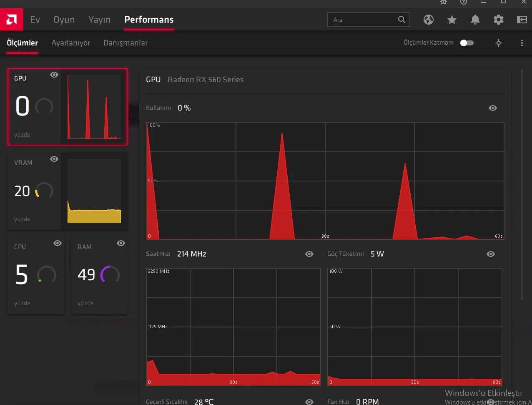Screen dimensions: 532x405
Task: Open settings gear icon
Action: tap(499, 20)
